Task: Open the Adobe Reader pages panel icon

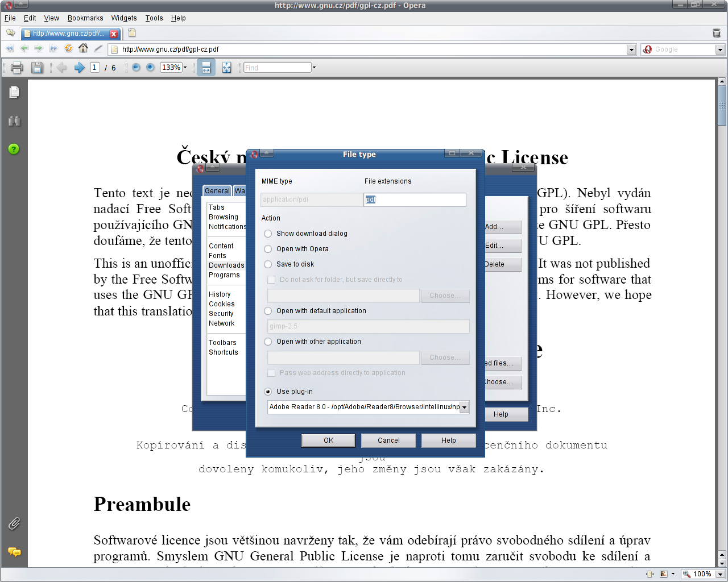Action: click(x=14, y=92)
